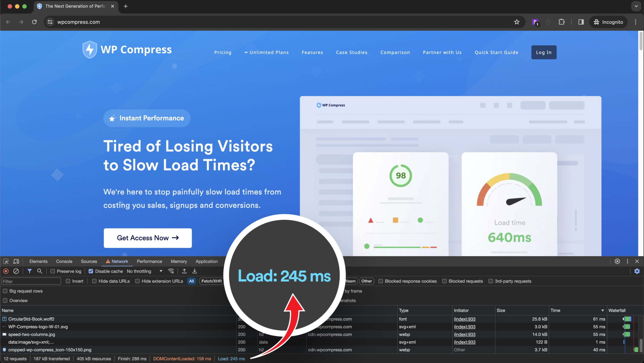Open the Application tab
The width and height of the screenshot is (644, 363).
tap(207, 261)
